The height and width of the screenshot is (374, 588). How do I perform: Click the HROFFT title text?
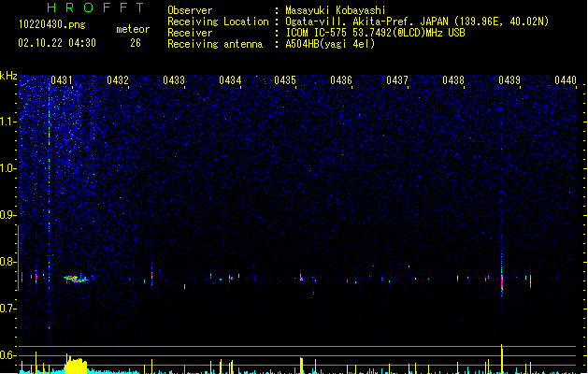click(95, 7)
